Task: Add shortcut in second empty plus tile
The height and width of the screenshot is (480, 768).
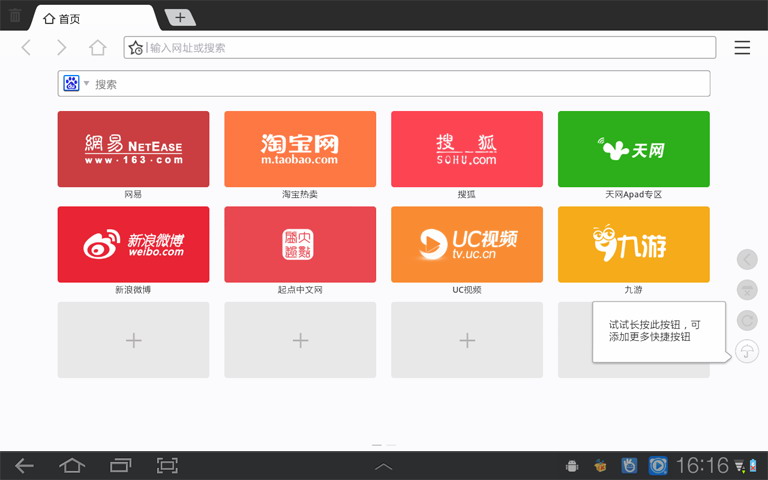Action: pos(300,340)
